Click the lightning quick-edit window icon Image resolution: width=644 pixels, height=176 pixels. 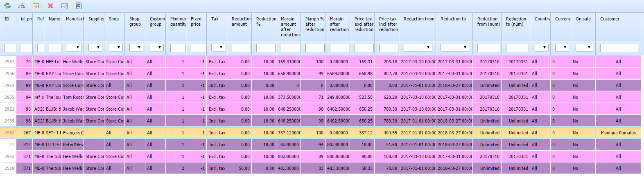pos(36,6)
